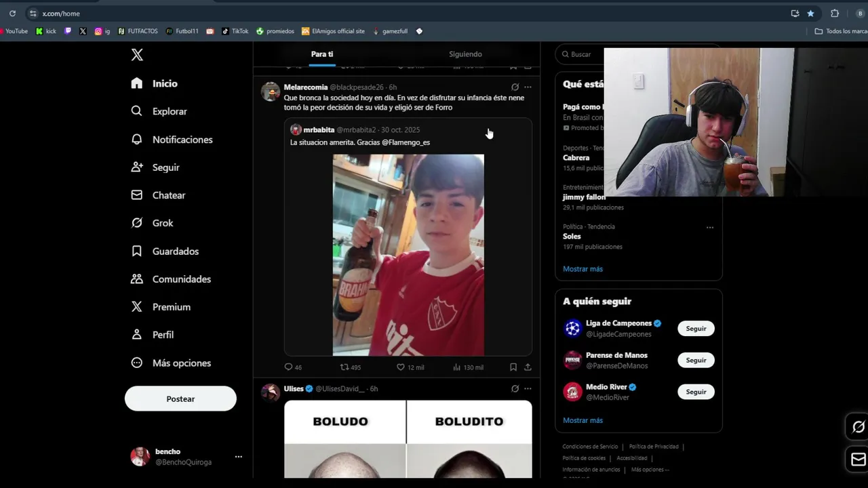Open Condiciones de Servicio link
This screenshot has height=488, width=868.
click(590, 447)
